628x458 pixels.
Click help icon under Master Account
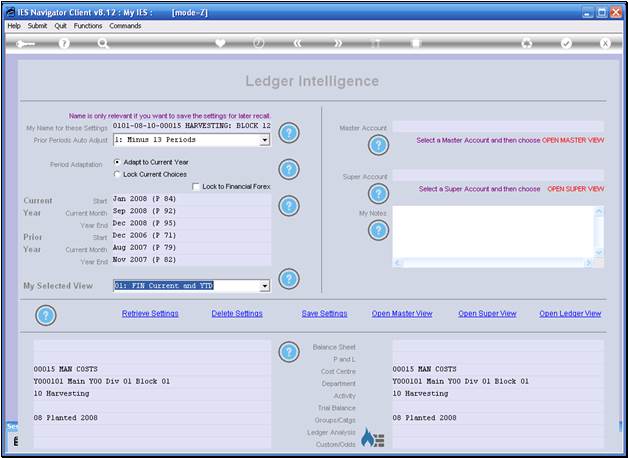(x=378, y=145)
